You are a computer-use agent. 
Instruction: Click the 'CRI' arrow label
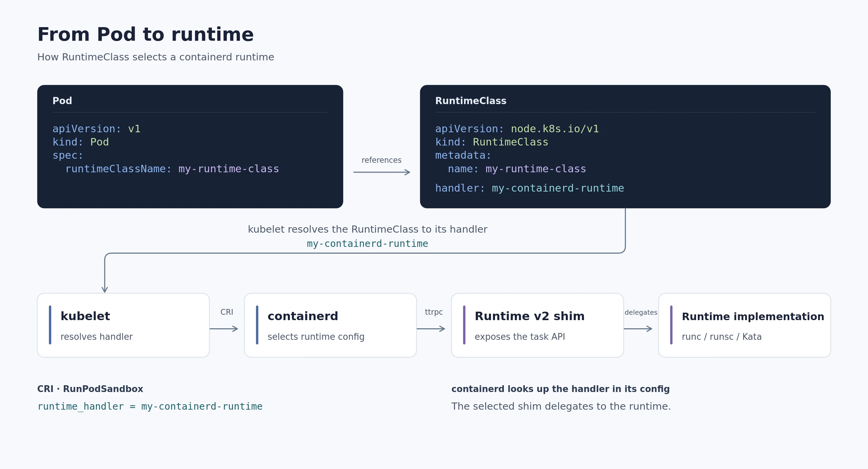227,312
